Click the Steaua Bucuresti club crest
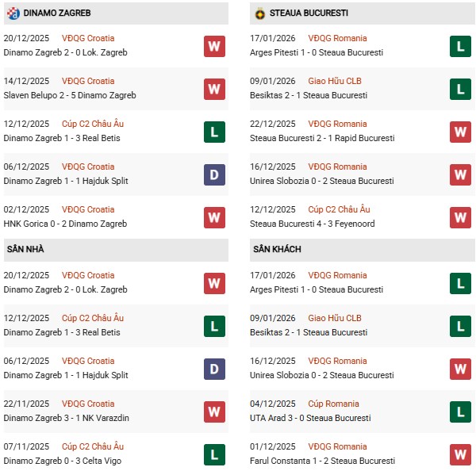 [259, 13]
